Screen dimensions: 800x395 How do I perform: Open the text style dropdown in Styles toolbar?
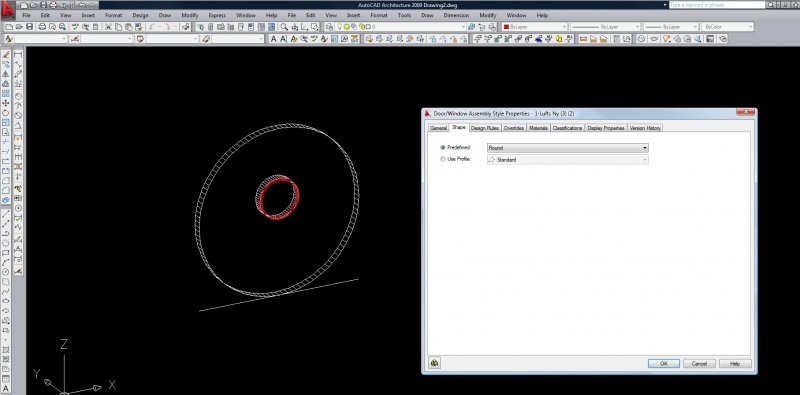pos(40,39)
